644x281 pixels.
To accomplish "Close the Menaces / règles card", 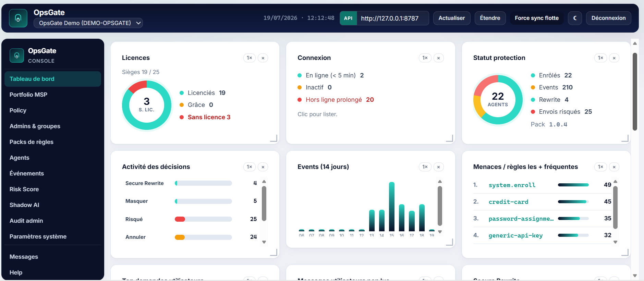I will (614, 167).
